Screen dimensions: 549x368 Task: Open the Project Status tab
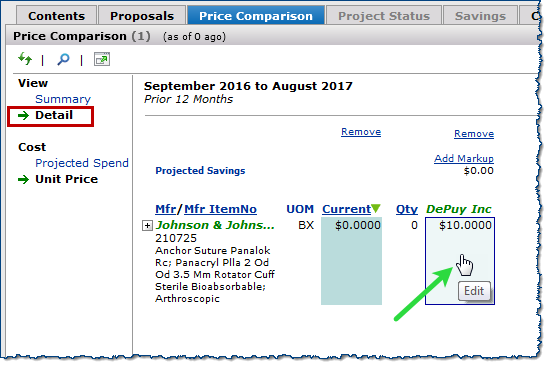point(384,16)
